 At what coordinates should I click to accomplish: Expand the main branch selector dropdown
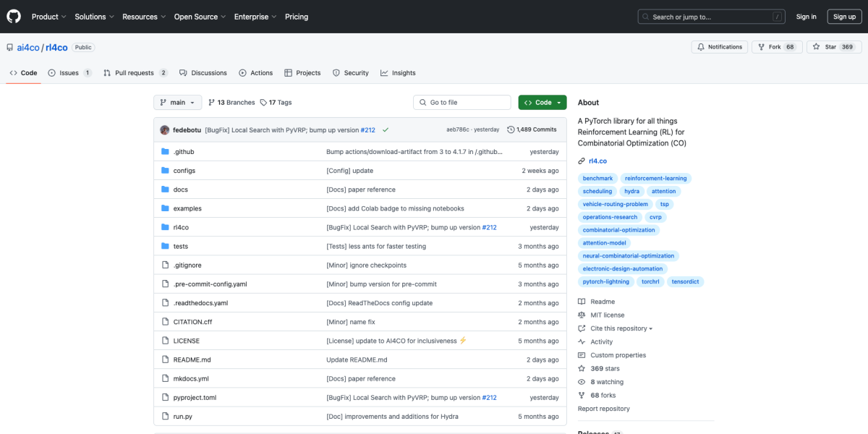pyautogui.click(x=177, y=103)
